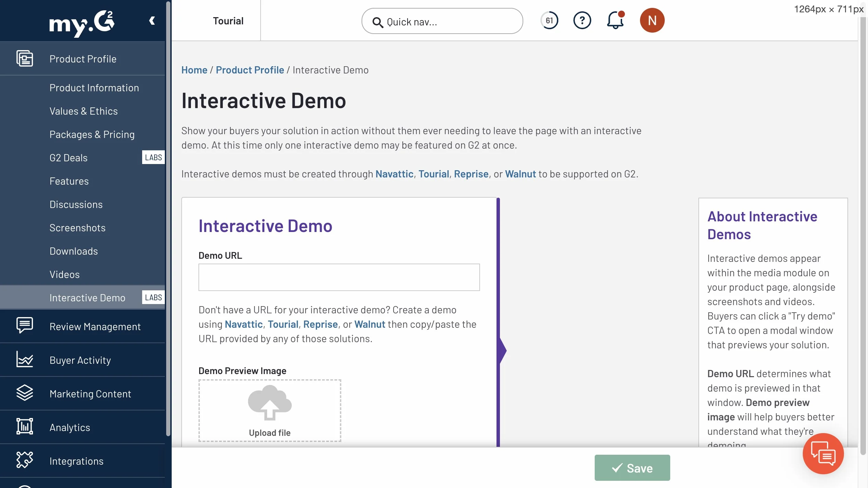Click Home breadcrumb link
The height and width of the screenshot is (488, 868).
tap(194, 70)
